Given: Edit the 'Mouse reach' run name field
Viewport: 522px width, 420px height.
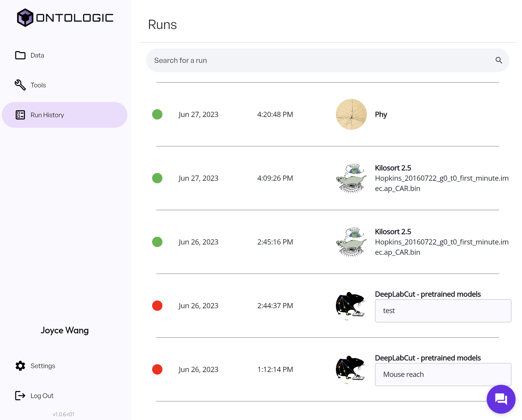Looking at the screenshot, I should [443, 375].
